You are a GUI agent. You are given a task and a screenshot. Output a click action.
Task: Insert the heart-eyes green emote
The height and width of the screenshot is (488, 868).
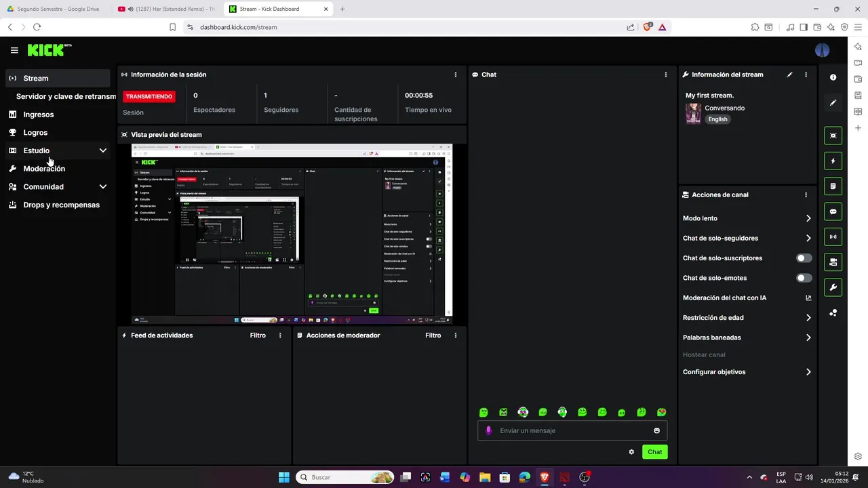[x=661, y=412]
